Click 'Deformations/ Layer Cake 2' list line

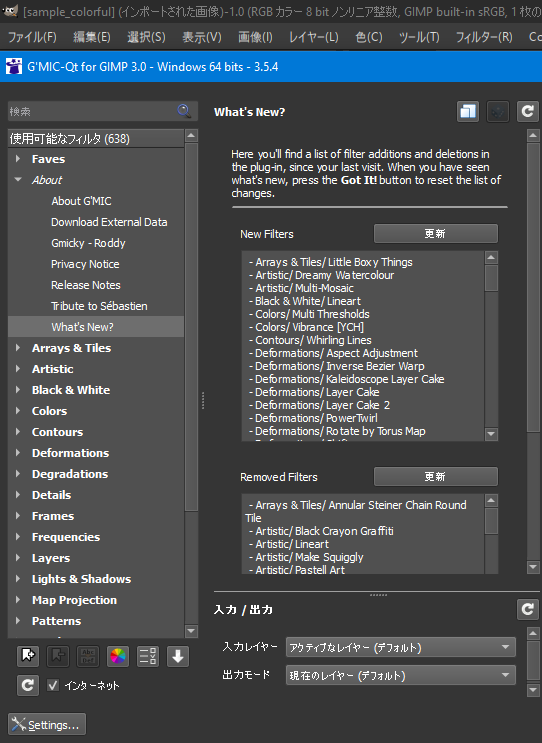[x=320, y=405]
